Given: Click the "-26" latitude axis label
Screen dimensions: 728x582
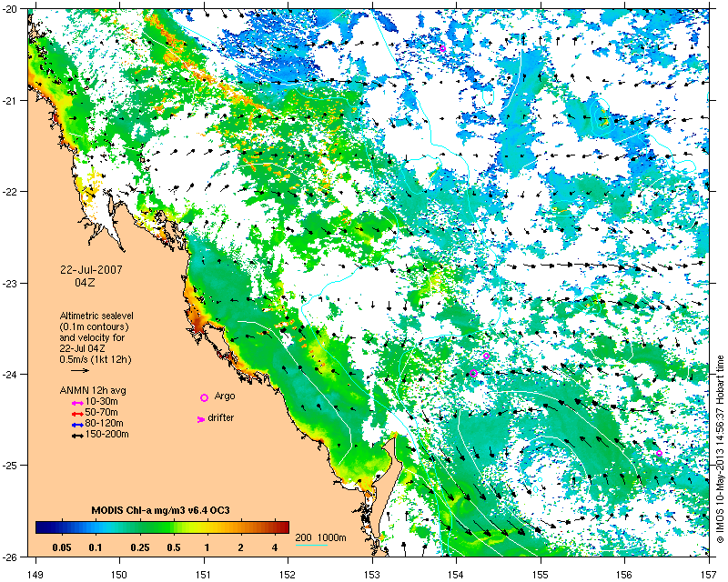Looking at the screenshot, I should (10, 557).
